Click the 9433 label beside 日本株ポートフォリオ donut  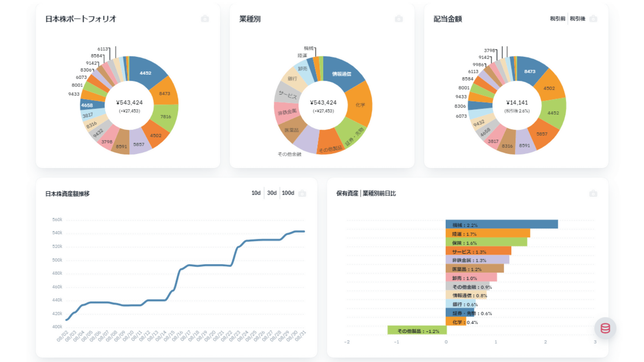(x=74, y=94)
